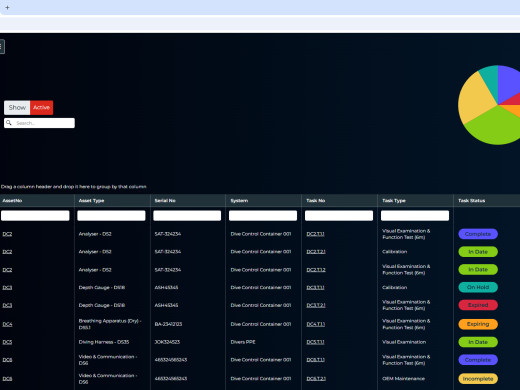Click the Asset Type column filter box
This screenshot has width=520, height=390.
(x=111, y=216)
